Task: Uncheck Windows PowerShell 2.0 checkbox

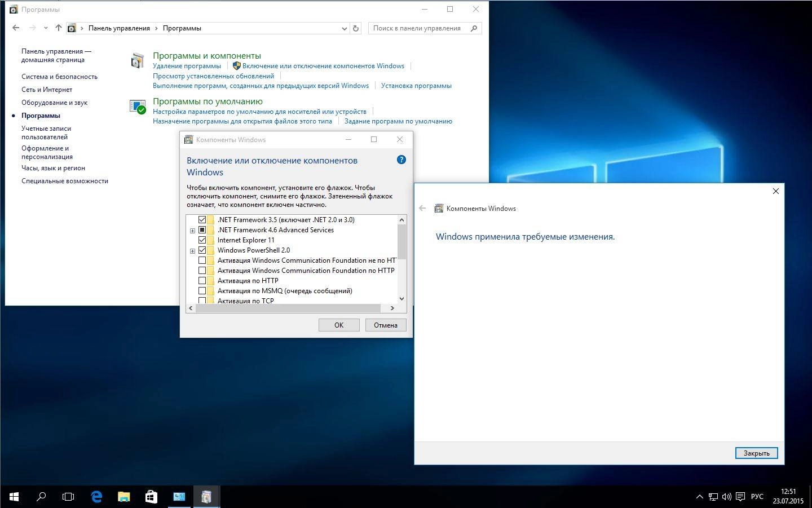Action: (x=202, y=250)
